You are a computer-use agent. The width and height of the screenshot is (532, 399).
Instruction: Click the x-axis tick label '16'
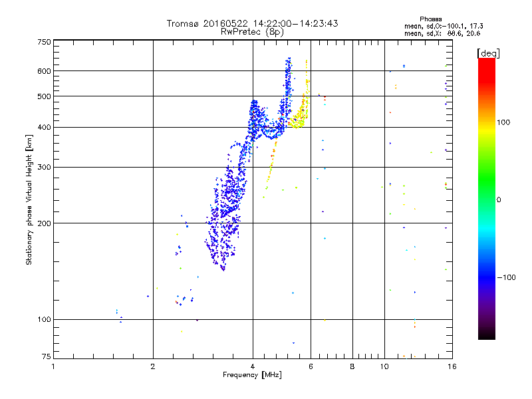(452, 366)
